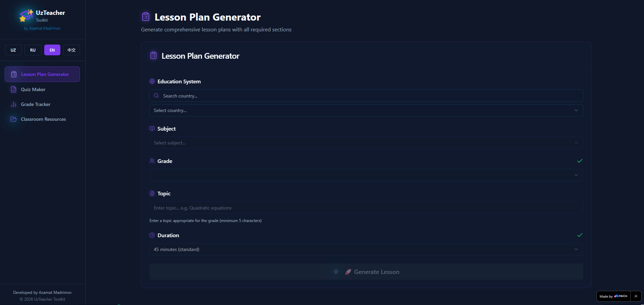Click the Quiz Maker document icon

(x=13, y=89)
